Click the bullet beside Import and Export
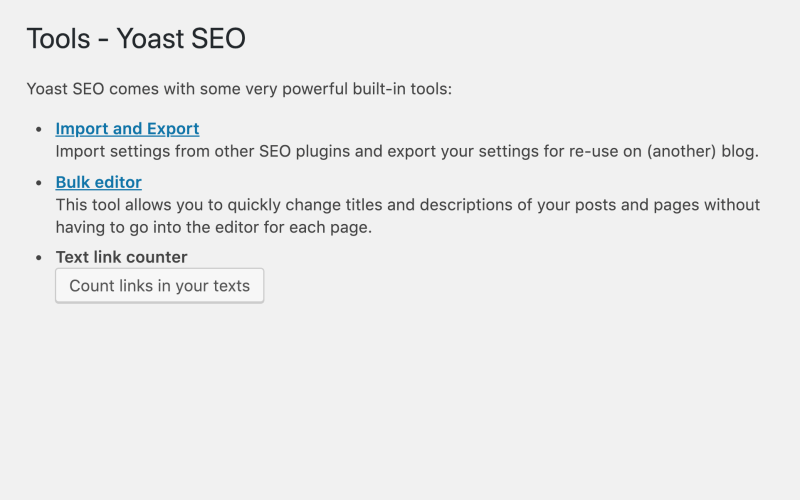Viewport: 800px width, 500px height. click(39, 129)
